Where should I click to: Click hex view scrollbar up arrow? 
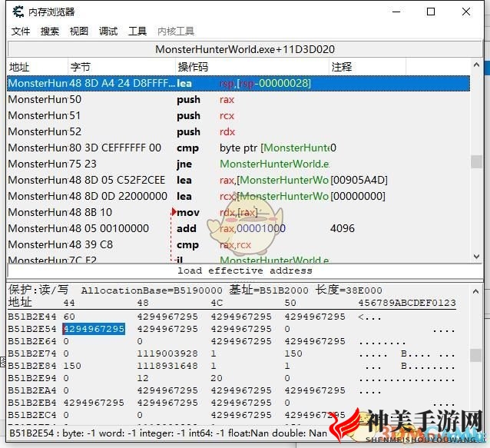point(475,292)
